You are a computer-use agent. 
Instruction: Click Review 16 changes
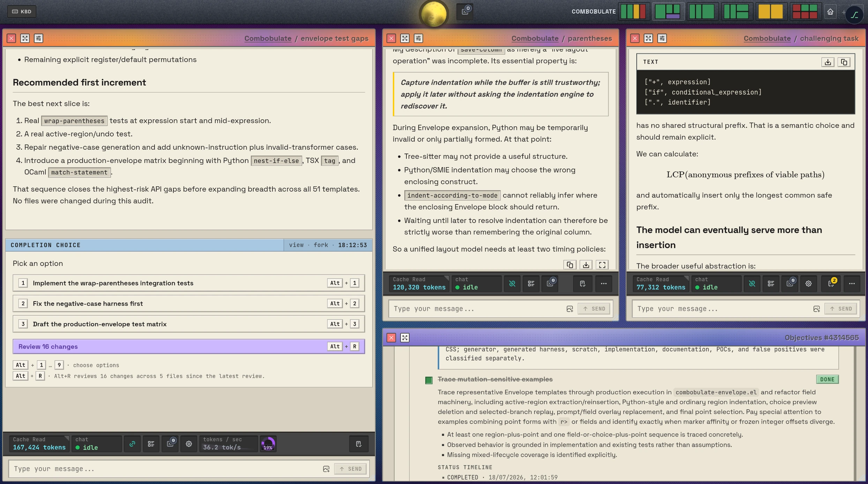(189, 347)
